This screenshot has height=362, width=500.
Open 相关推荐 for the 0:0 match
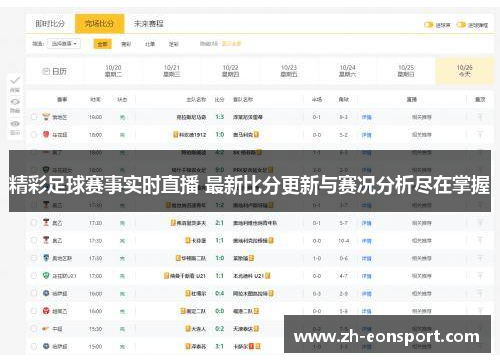422,311
